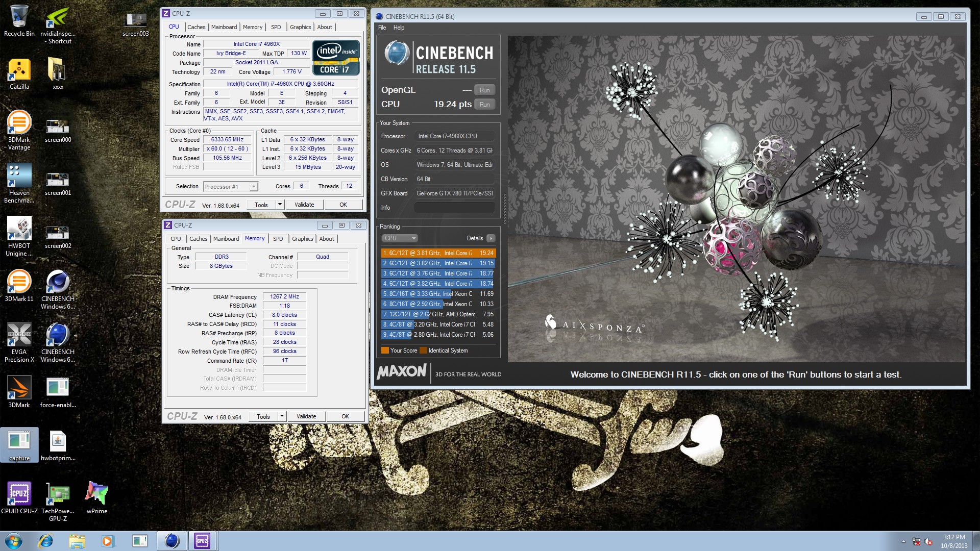Run the CPU benchmark test
This screenshot has height=551, width=980.
click(x=484, y=105)
